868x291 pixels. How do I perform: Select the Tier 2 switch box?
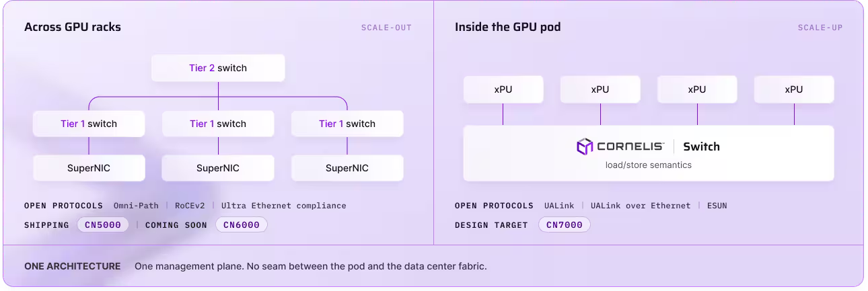[x=218, y=68]
